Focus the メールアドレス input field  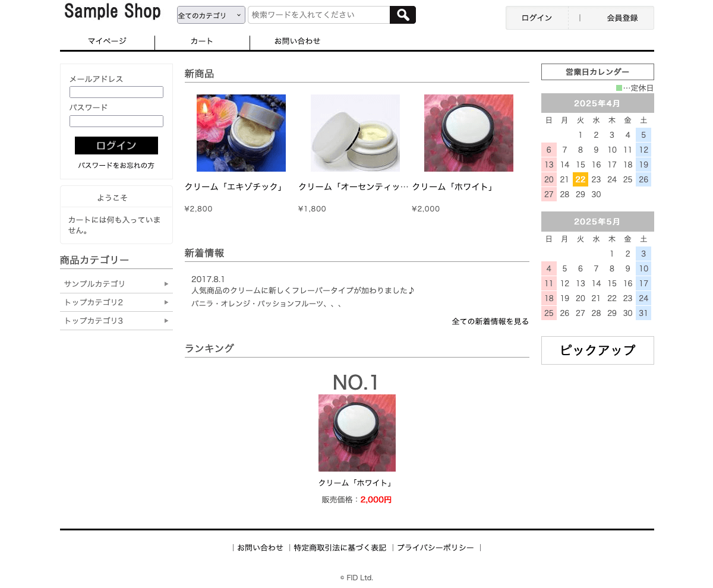tap(116, 92)
